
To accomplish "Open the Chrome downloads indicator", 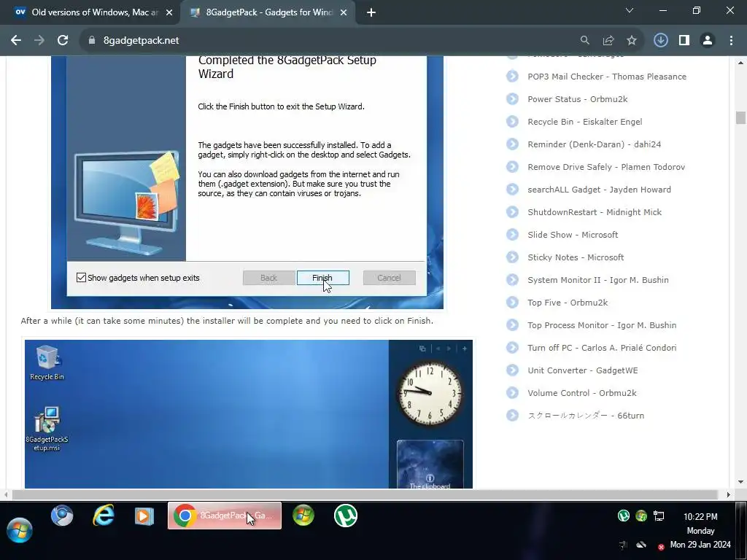I will (x=660, y=41).
